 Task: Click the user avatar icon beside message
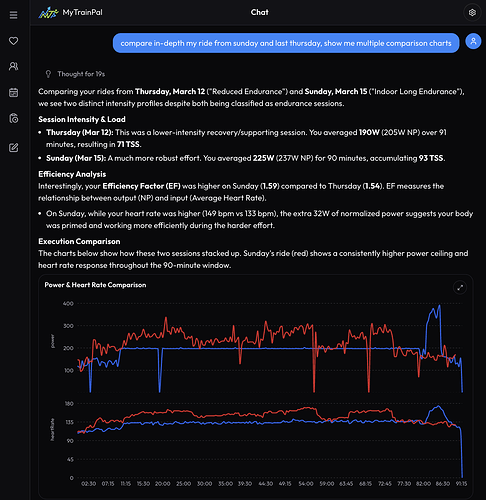click(x=473, y=41)
